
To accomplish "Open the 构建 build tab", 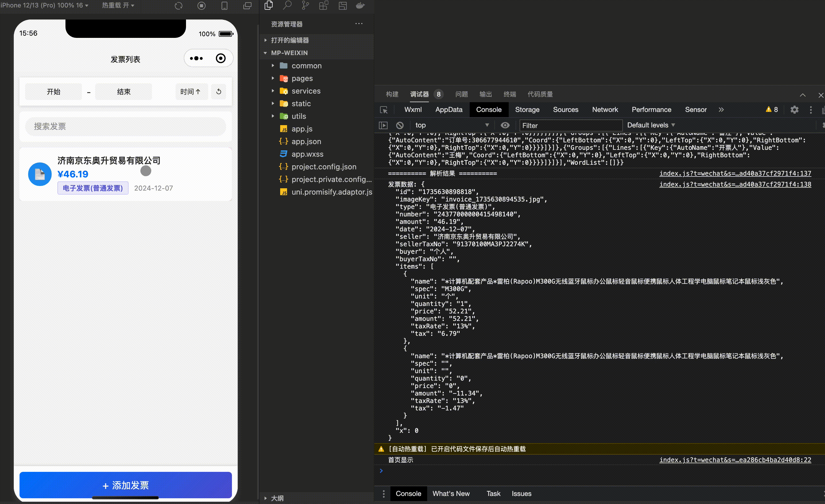I will [x=392, y=94].
